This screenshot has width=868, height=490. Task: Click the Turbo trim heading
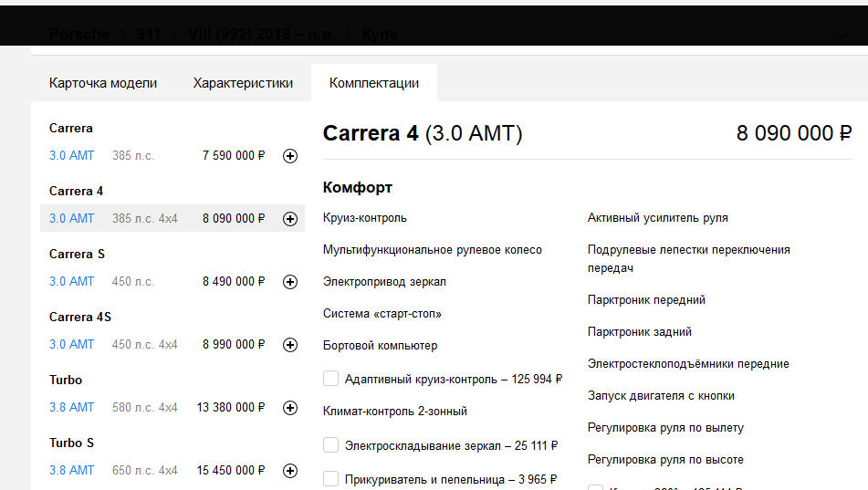[66, 380]
